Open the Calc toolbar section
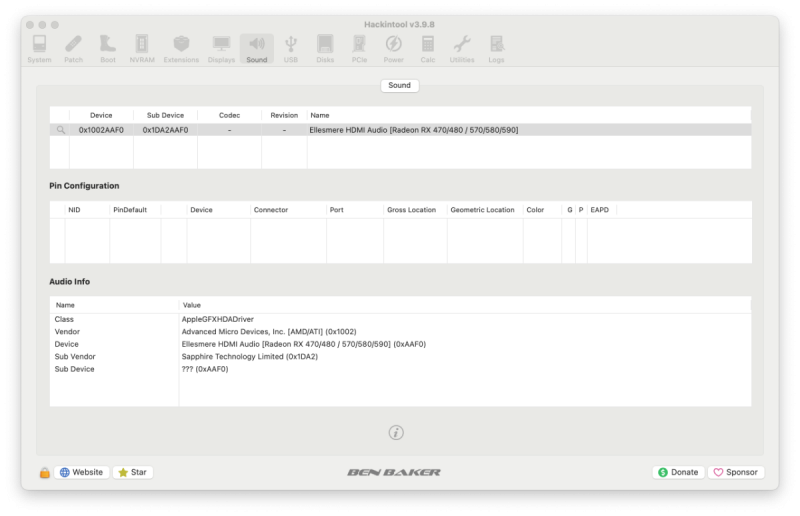800x516 pixels. (428, 49)
